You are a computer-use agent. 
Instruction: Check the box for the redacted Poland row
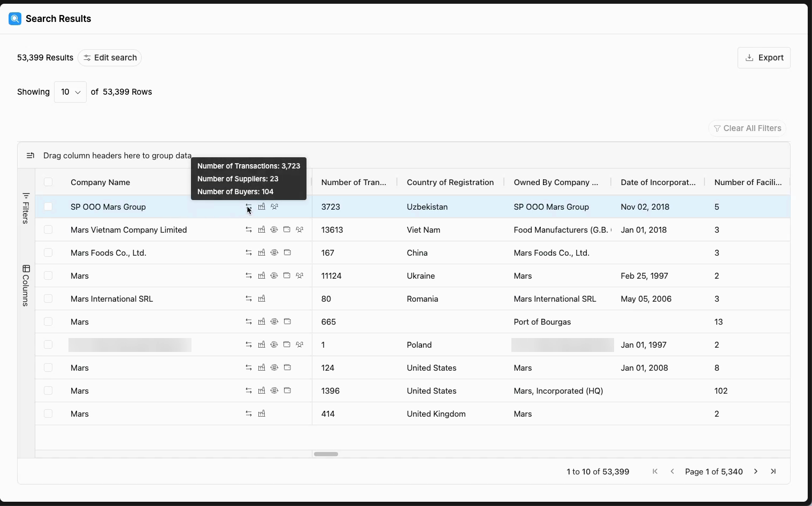[48, 344]
